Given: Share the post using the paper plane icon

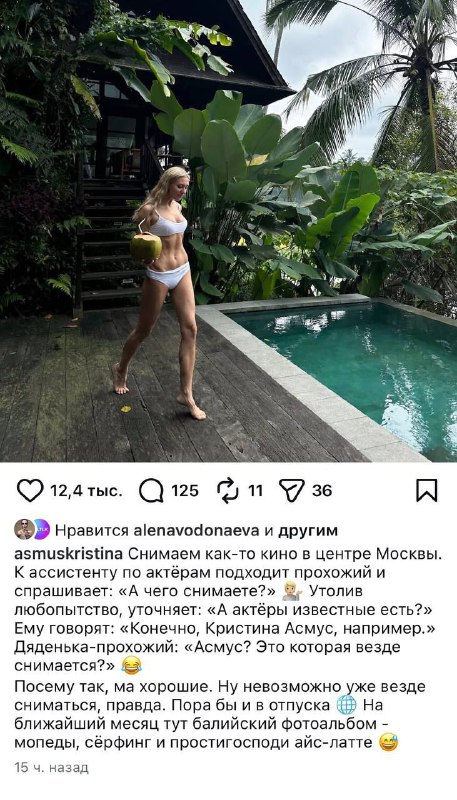Looking at the screenshot, I should 292,490.
